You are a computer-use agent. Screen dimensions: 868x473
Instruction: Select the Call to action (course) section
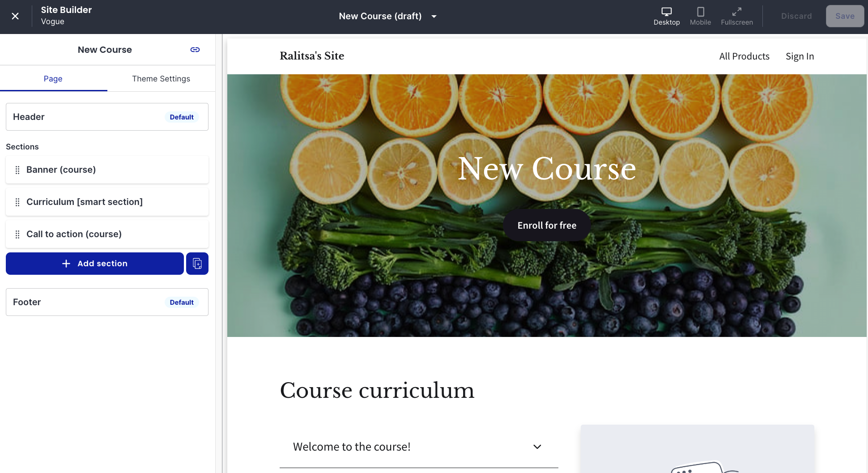pos(107,234)
